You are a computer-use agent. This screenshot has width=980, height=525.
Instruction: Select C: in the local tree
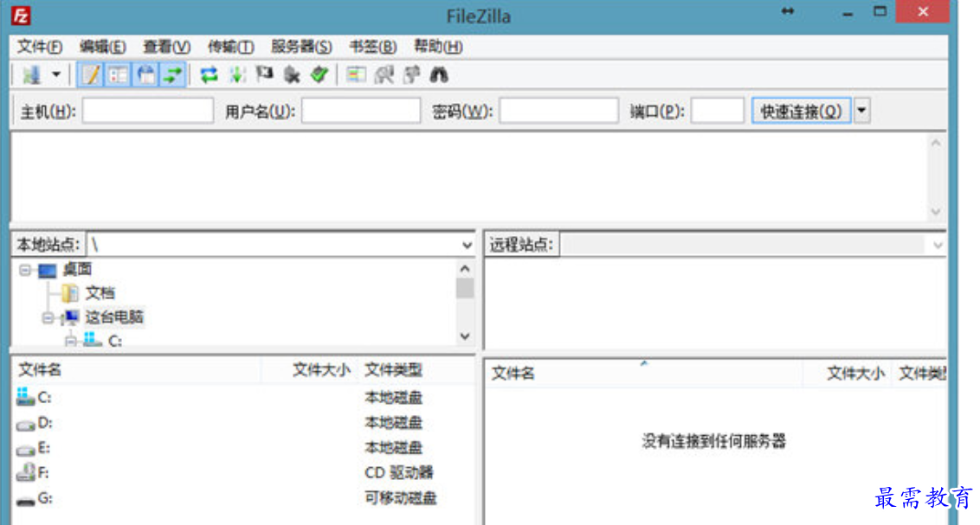pyautogui.click(x=115, y=341)
